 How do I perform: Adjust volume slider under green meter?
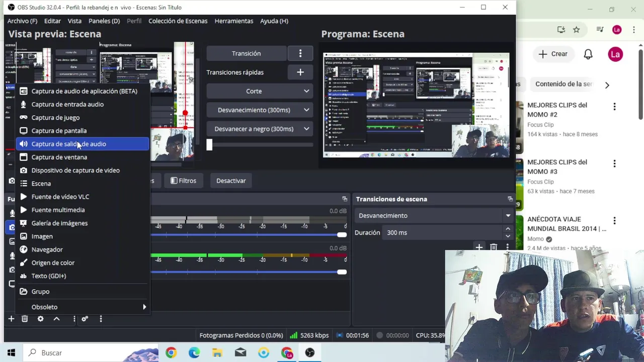342,272
